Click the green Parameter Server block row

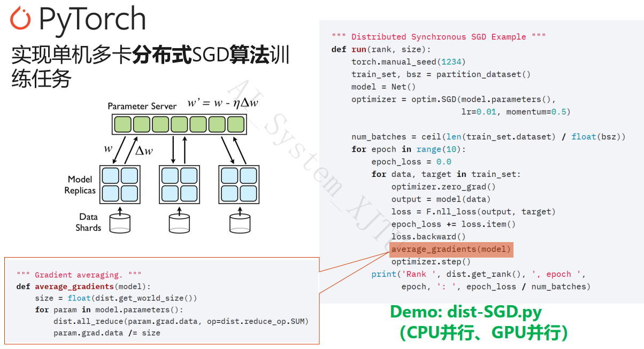(x=180, y=124)
